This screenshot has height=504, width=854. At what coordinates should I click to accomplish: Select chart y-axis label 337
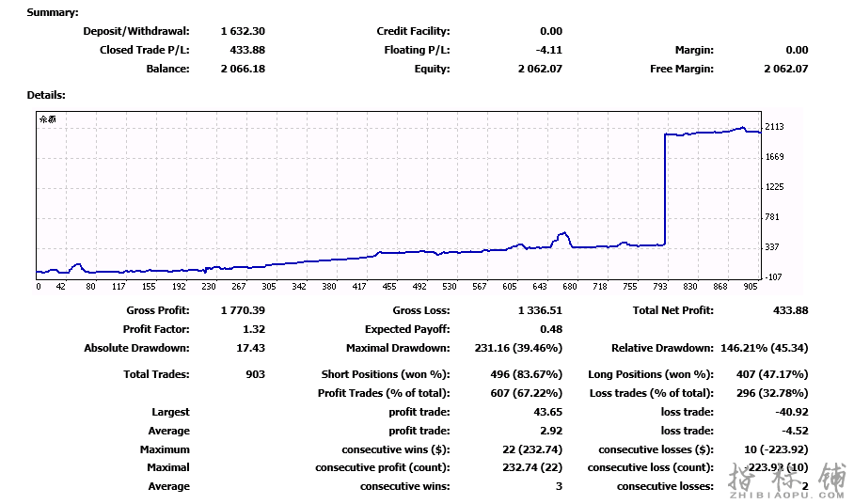pyautogui.click(x=772, y=247)
